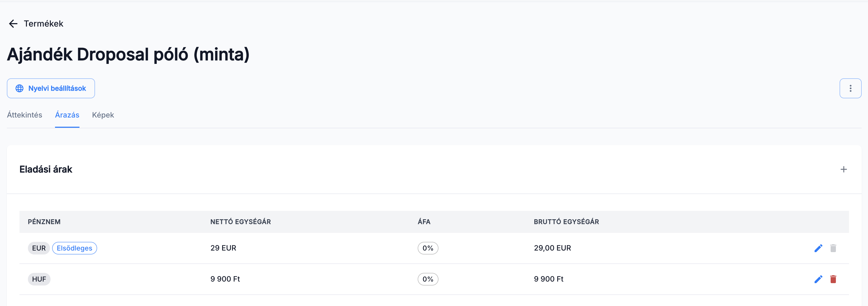Click the Elsődleges primary badge
868x306 pixels.
coord(74,248)
